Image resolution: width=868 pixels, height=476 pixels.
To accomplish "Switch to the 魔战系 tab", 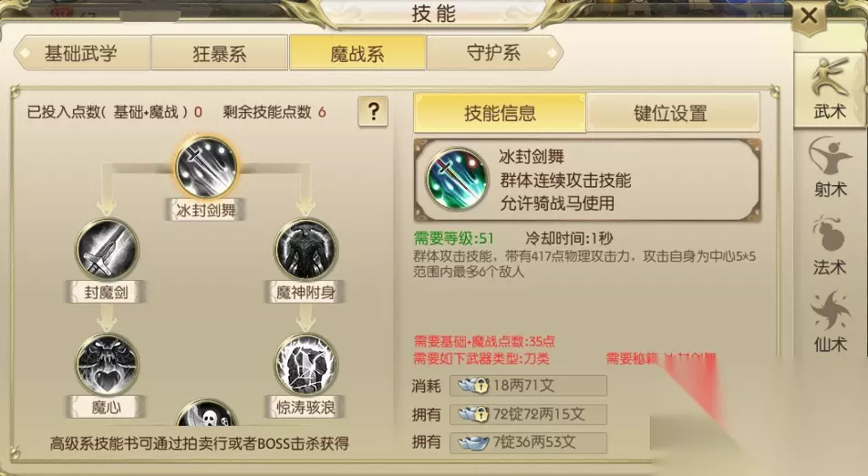I will pyautogui.click(x=357, y=53).
